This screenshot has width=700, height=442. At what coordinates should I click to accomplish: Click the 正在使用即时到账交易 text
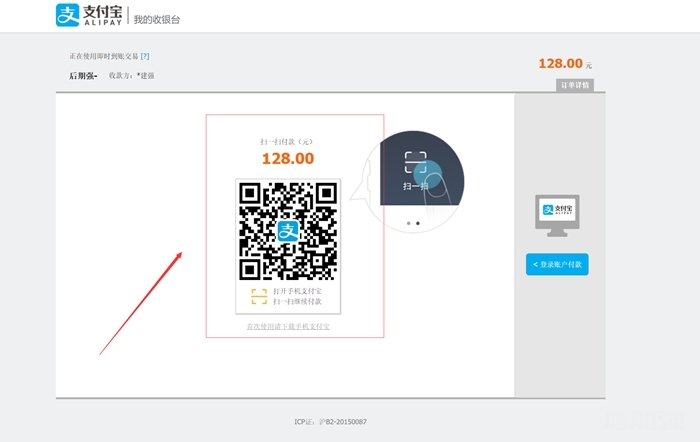point(104,56)
